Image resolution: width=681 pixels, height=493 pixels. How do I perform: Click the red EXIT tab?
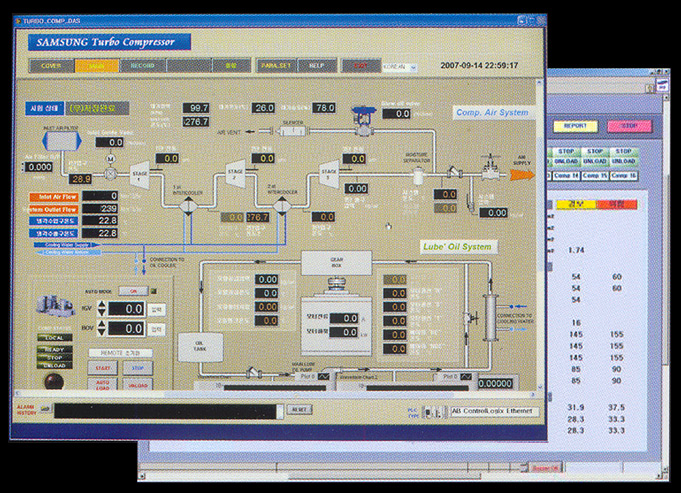360,66
